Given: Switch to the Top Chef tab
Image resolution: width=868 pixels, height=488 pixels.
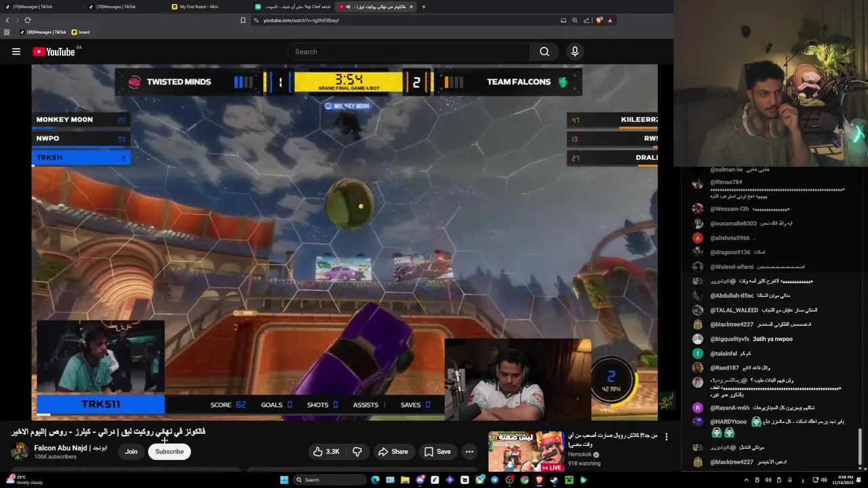Looking at the screenshot, I should point(293,7).
